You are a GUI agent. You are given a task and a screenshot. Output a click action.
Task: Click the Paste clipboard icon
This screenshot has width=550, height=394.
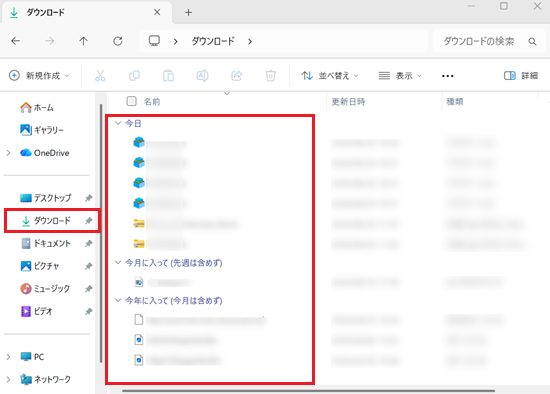click(x=168, y=75)
